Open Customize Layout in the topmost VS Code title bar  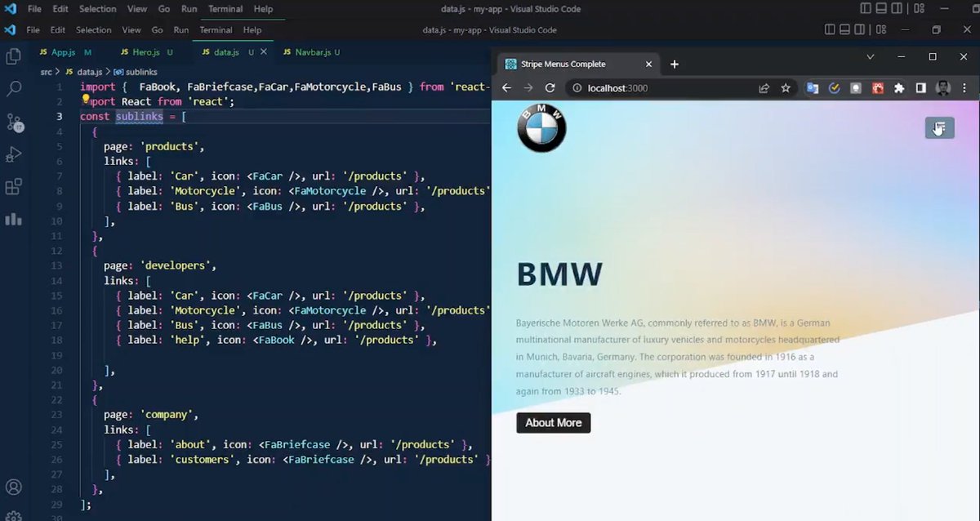coord(919,9)
